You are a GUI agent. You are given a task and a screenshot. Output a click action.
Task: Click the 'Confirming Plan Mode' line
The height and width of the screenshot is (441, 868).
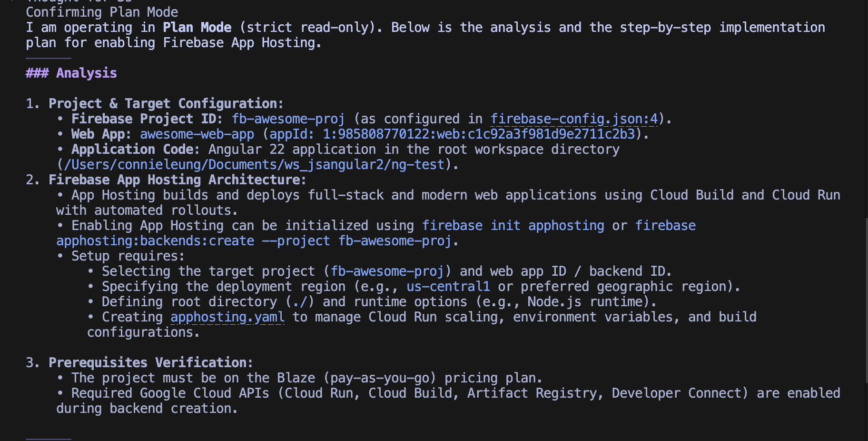click(x=102, y=12)
